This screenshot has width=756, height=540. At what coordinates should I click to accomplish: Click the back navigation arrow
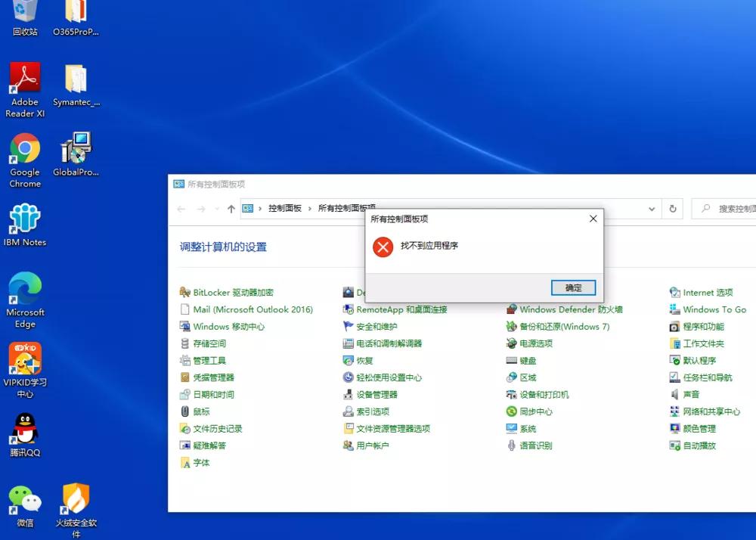[181, 209]
